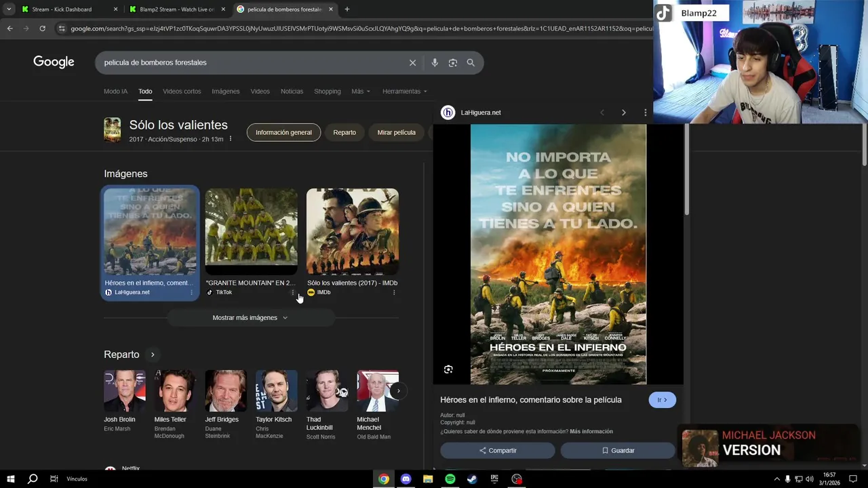Click Guardar button in preview panel
Screen dimensions: 868x488
point(618,451)
